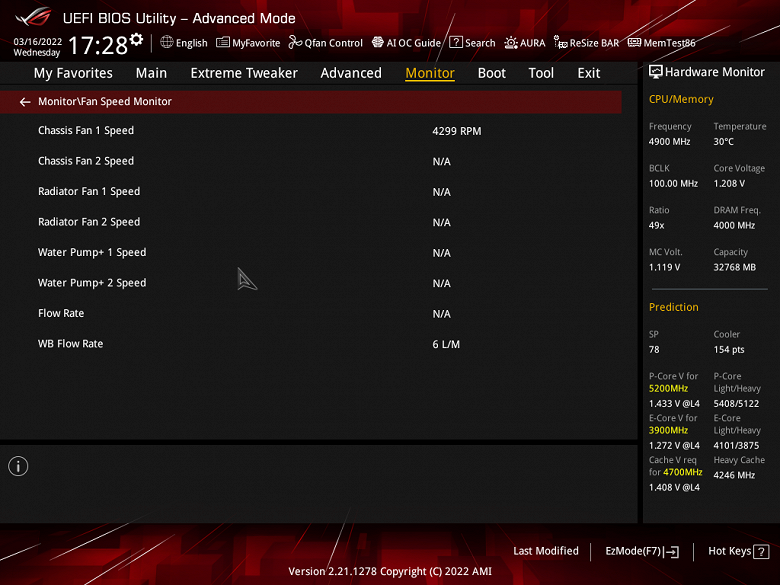Select the Monitor tab
The height and width of the screenshot is (585, 780).
[430, 73]
